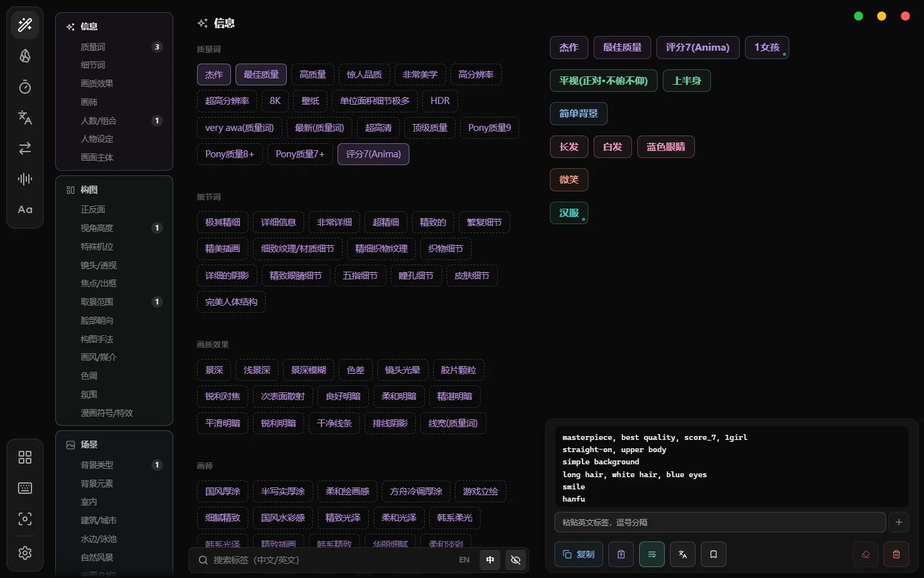Click the focus capture sidebar icon

(25, 519)
